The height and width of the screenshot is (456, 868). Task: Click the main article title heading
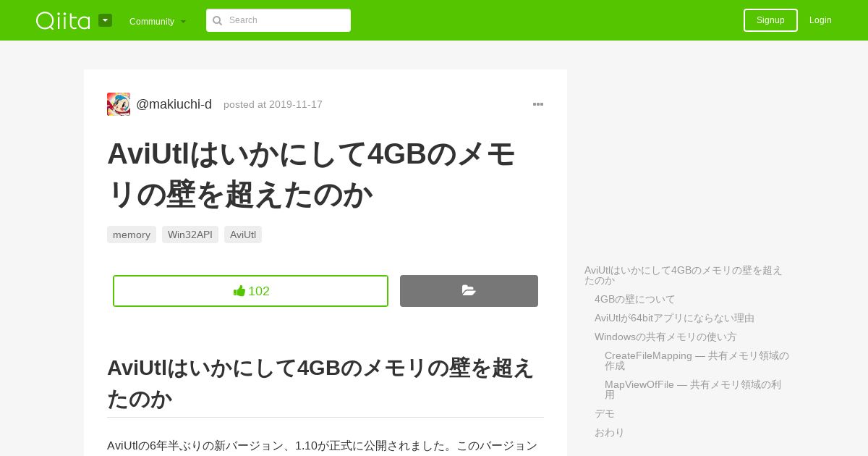pyautogui.click(x=312, y=174)
